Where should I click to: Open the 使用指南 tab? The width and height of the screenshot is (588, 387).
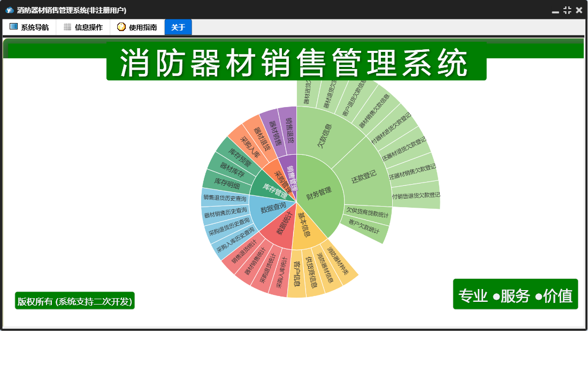[138, 27]
